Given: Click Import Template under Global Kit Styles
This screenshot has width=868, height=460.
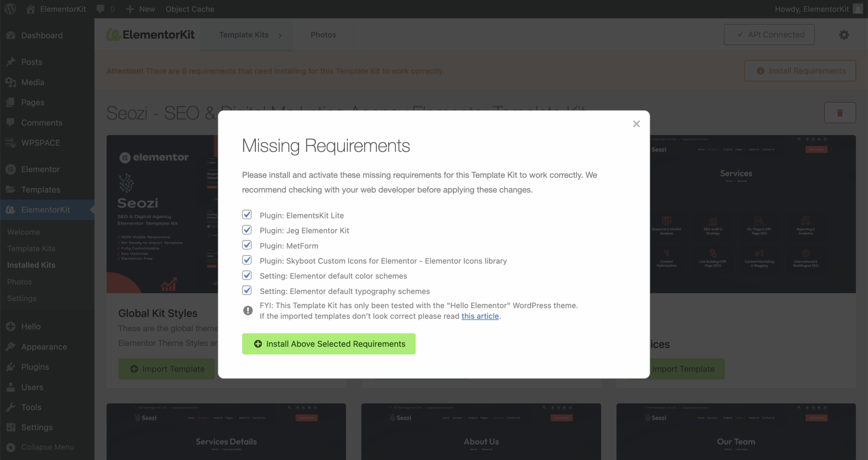Looking at the screenshot, I should click(x=166, y=369).
